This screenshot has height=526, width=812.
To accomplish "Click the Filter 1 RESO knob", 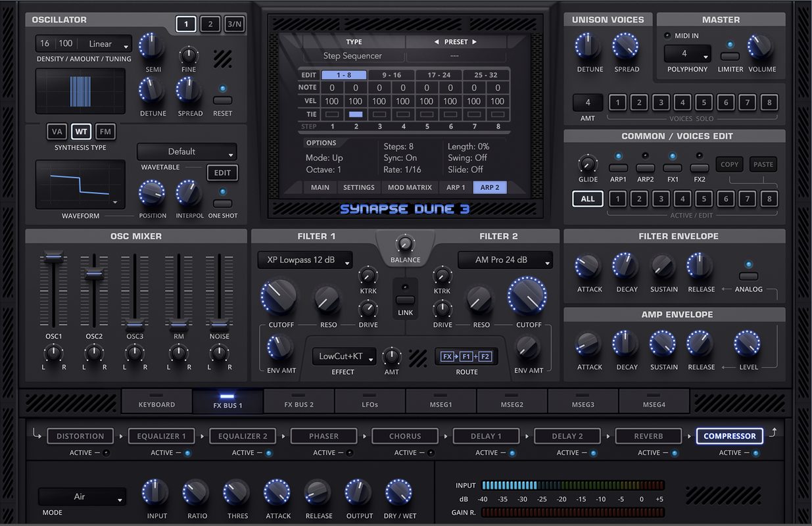I will [x=327, y=300].
